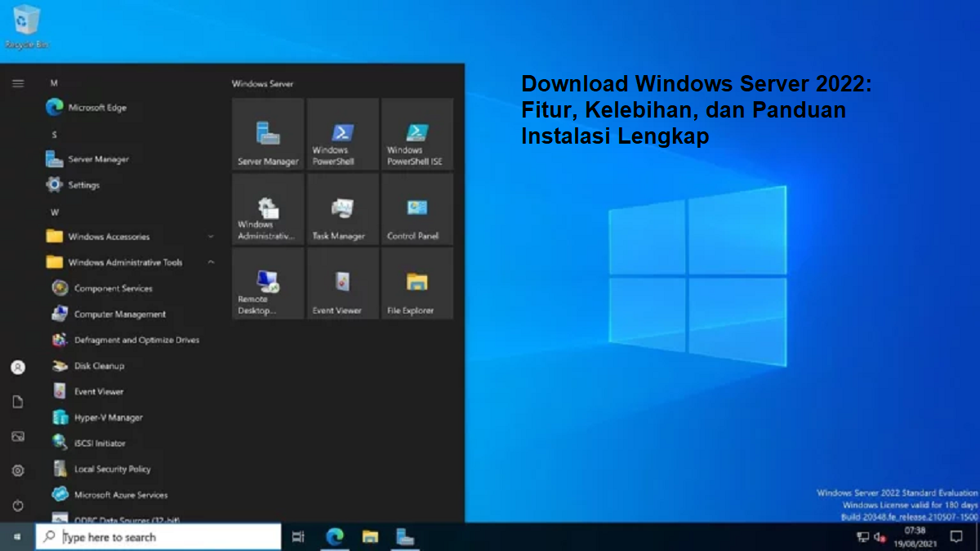
Task: Expand the Start menu hamburger button
Action: 17,82
